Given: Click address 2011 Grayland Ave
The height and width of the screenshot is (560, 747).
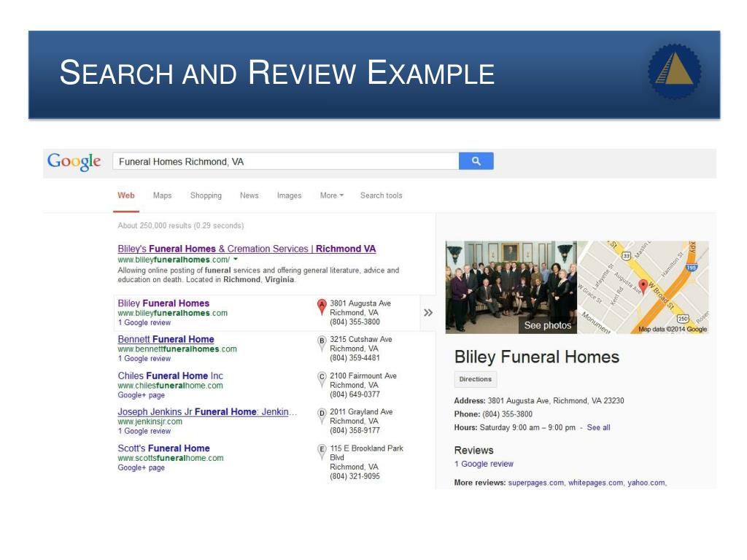Looking at the screenshot, I should [x=361, y=412].
